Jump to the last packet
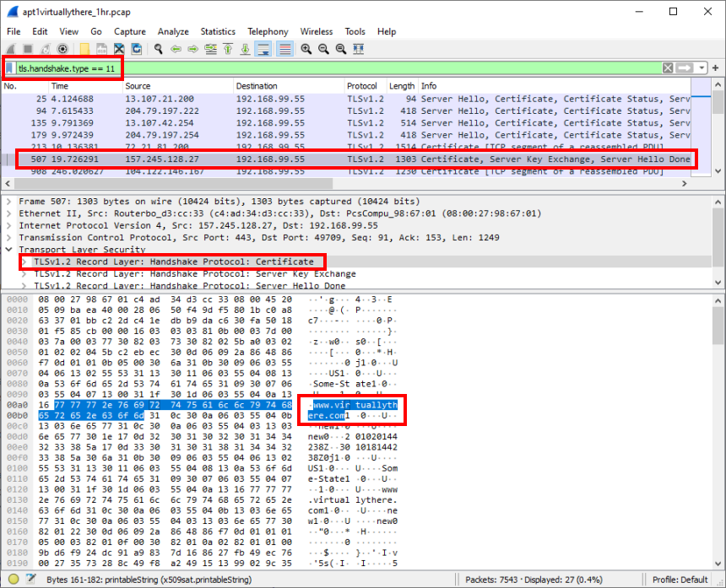 click(x=246, y=49)
